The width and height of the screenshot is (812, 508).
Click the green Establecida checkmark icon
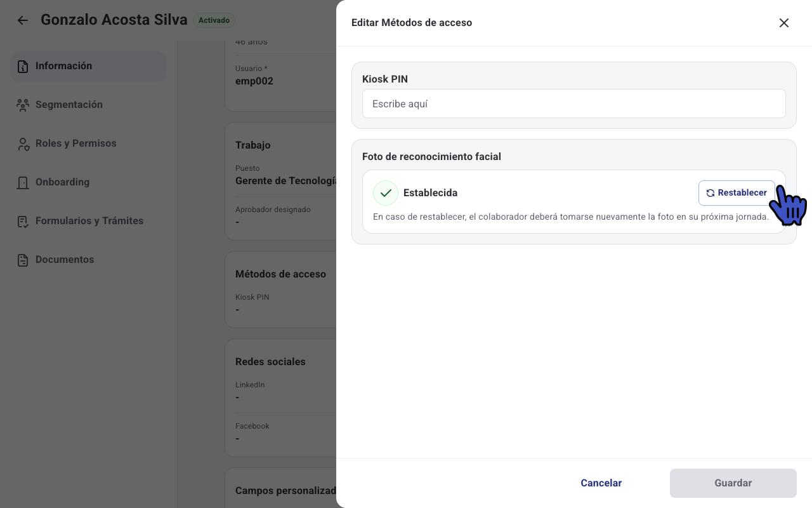[386, 193]
